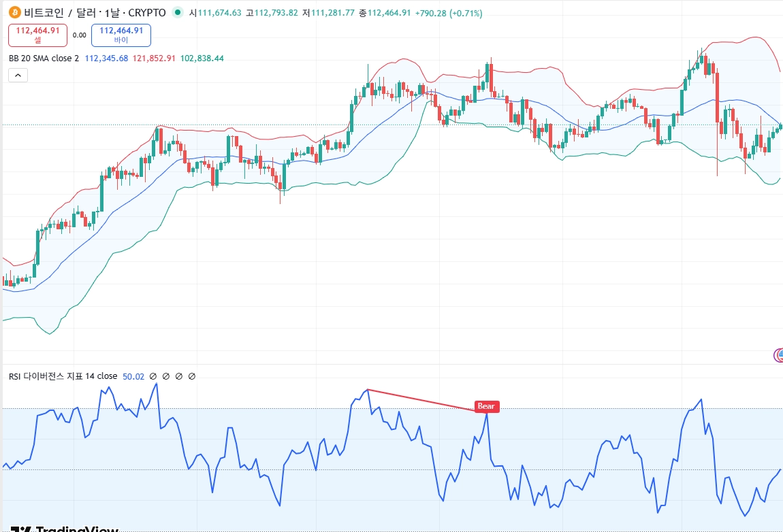Click the orange Bitcoin symbol icon
This screenshot has width=783, height=532.
15,12
